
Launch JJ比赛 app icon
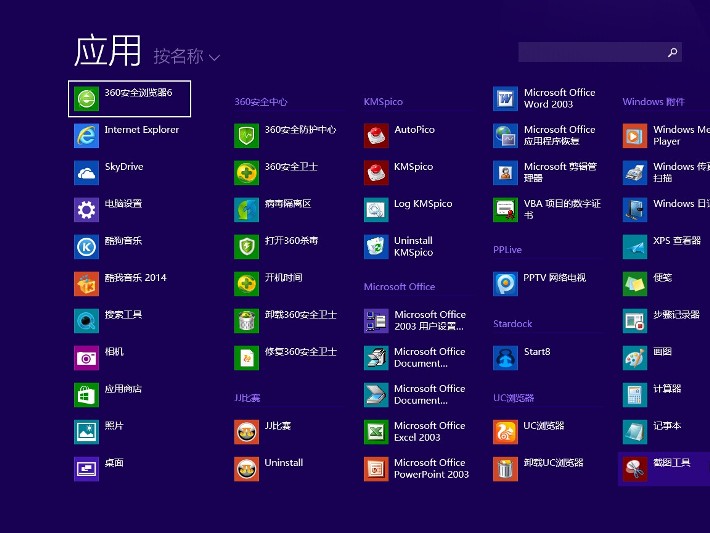pos(246,432)
